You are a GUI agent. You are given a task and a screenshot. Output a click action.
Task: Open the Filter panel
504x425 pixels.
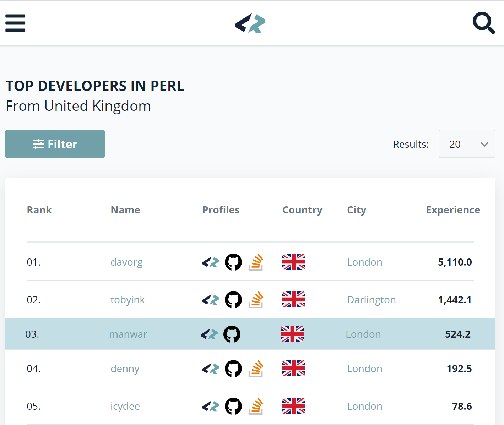[55, 144]
